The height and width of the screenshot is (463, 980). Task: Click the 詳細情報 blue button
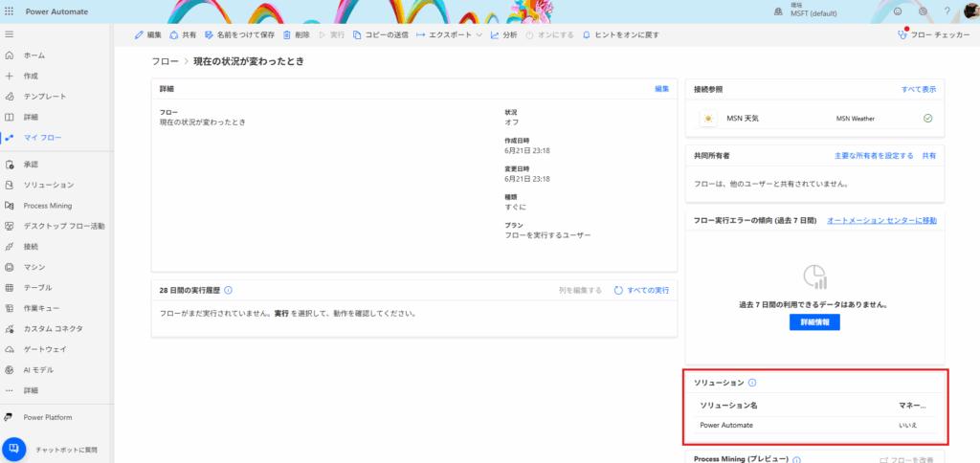pyautogui.click(x=814, y=322)
